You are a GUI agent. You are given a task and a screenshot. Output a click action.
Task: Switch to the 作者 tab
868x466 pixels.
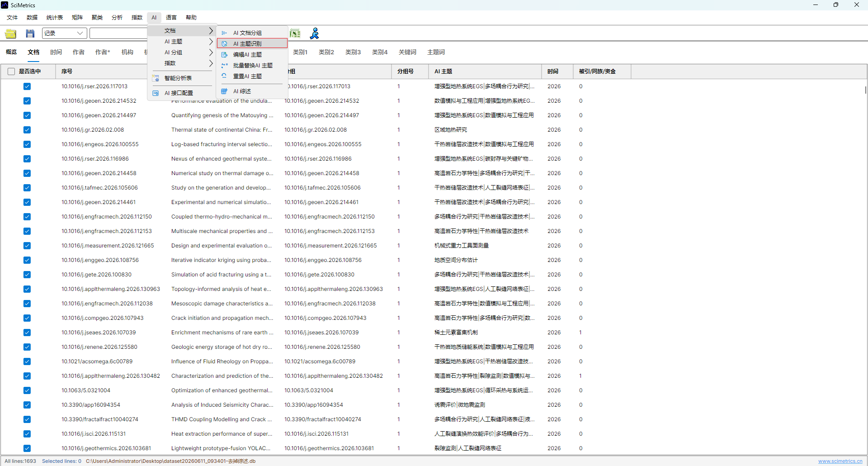tap(79, 52)
